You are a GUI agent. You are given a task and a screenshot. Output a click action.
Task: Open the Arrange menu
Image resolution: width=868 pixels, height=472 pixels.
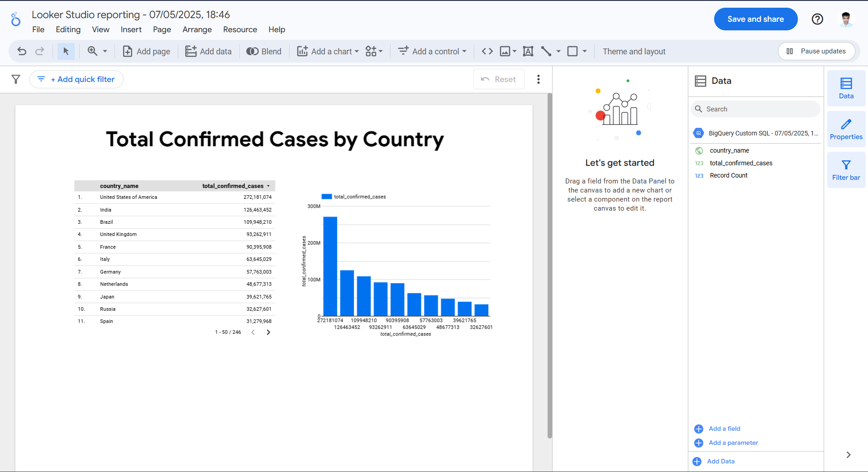(197, 29)
